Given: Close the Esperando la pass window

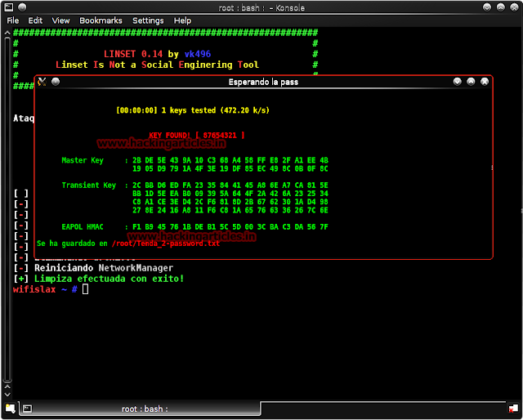Looking at the screenshot, I should (485, 82).
